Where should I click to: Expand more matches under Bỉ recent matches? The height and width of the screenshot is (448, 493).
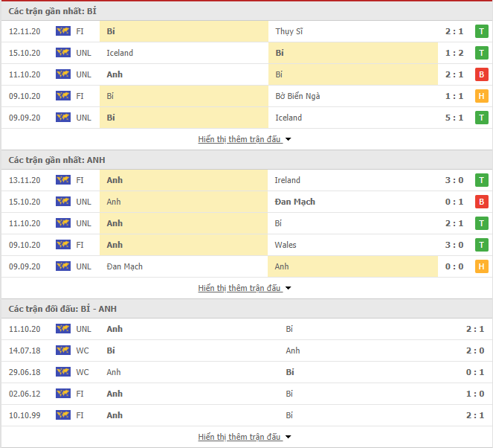click(245, 139)
